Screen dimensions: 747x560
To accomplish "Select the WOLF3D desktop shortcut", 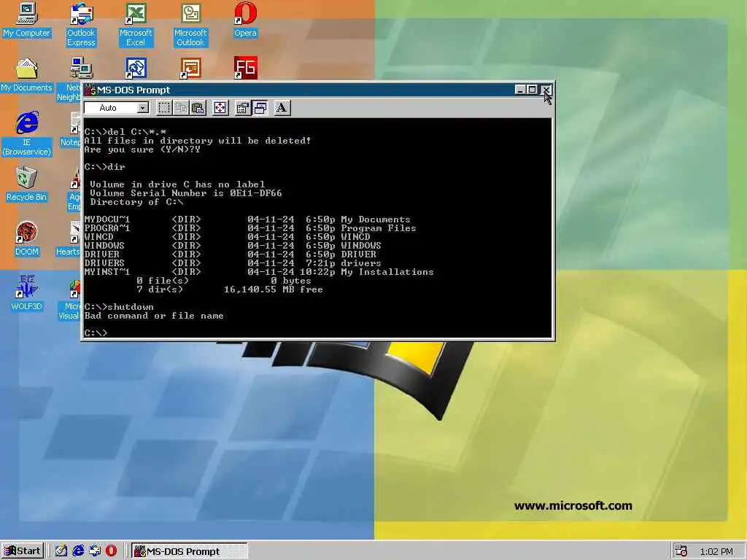I will click(26, 293).
